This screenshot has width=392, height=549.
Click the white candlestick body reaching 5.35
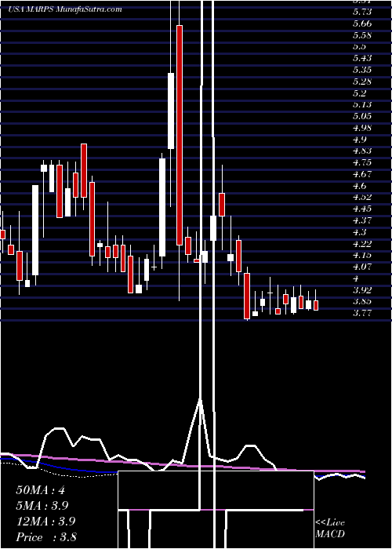click(171, 111)
